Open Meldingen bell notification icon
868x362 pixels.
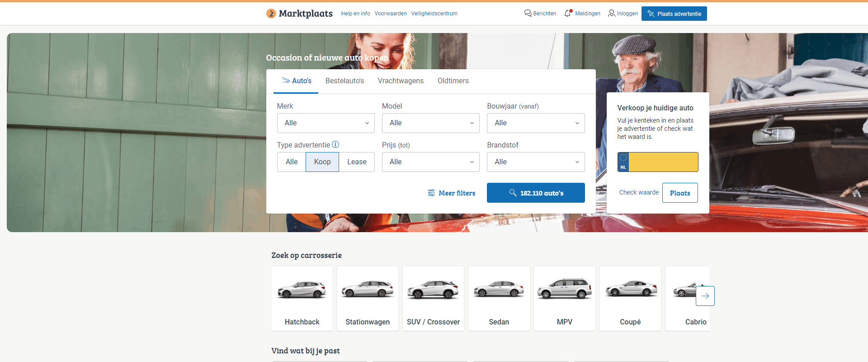pos(568,14)
